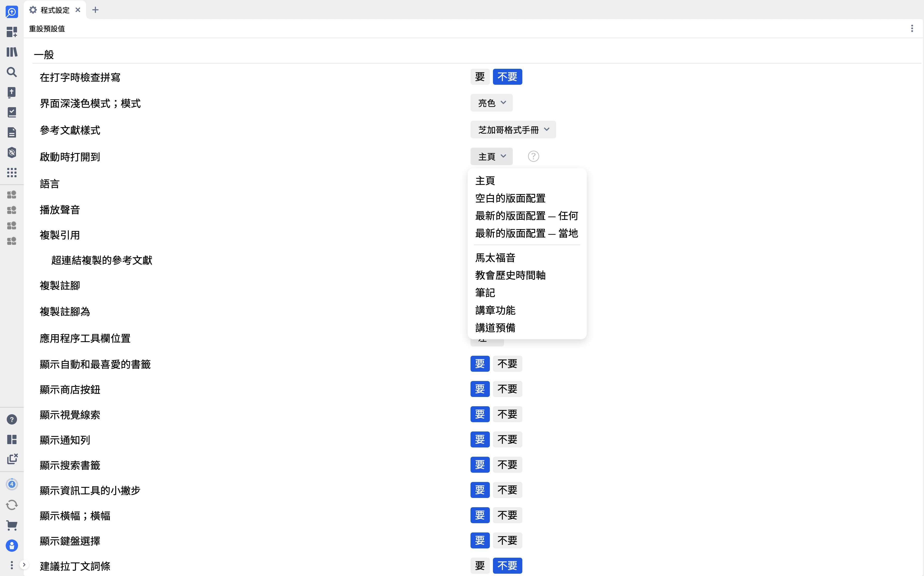Enable 建議拉丁文詞條 by choosing 要
Screen dimensions: 924x576
480,566
